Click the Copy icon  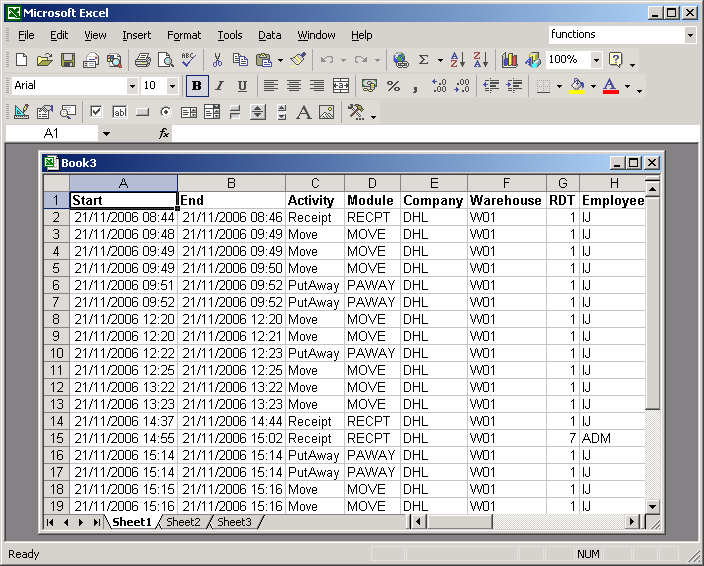tap(240, 60)
